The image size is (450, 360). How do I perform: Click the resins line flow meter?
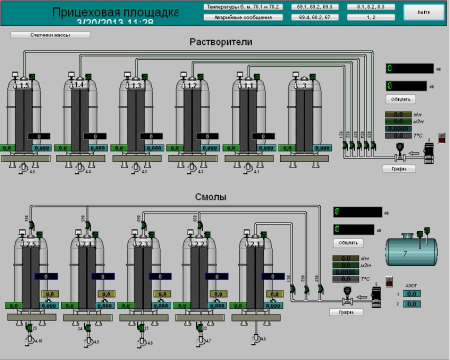(347, 296)
